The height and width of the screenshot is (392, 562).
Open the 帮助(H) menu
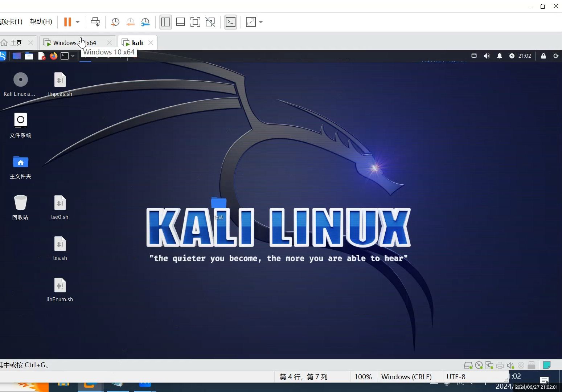(41, 22)
